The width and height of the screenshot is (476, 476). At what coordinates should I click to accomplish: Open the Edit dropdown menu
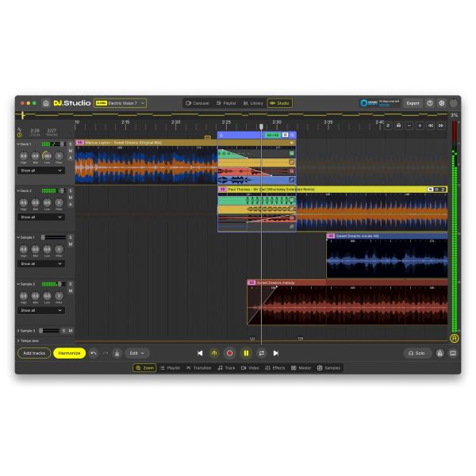click(x=137, y=353)
